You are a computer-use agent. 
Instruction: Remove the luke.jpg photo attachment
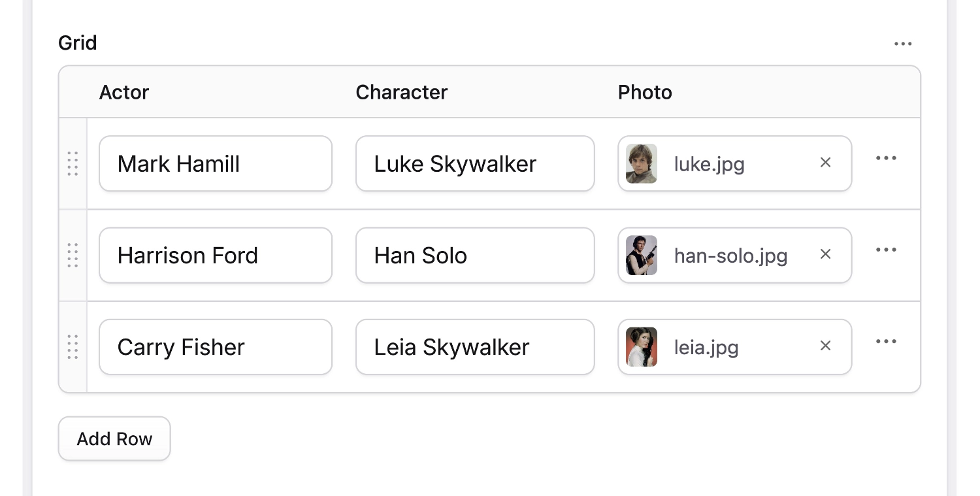coord(825,163)
